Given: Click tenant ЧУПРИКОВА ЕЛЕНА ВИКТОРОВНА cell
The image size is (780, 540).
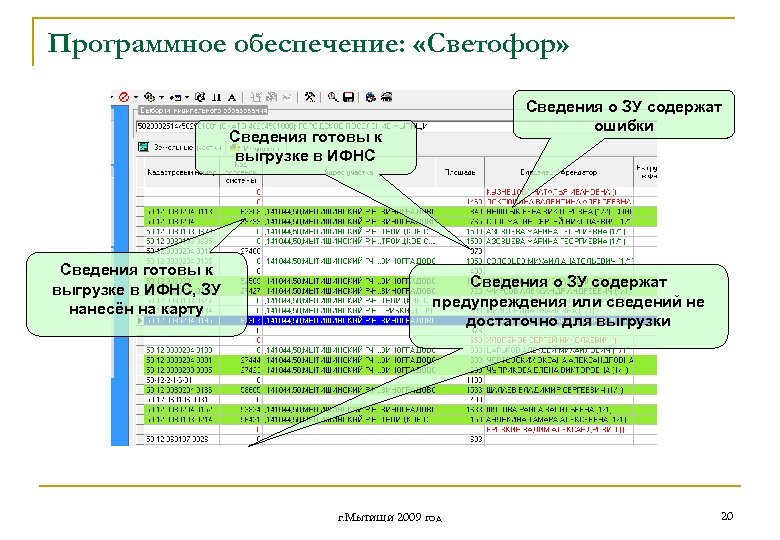Looking at the screenshot, I should (x=559, y=370).
